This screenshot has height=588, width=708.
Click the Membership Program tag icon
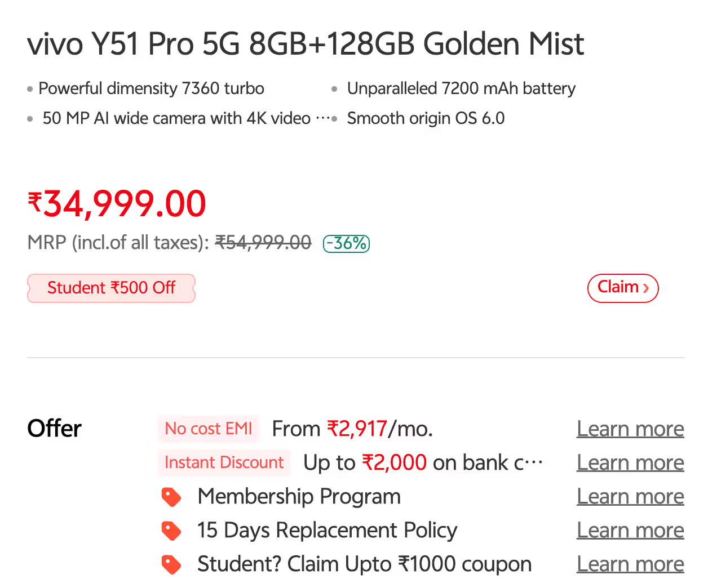pos(171,497)
